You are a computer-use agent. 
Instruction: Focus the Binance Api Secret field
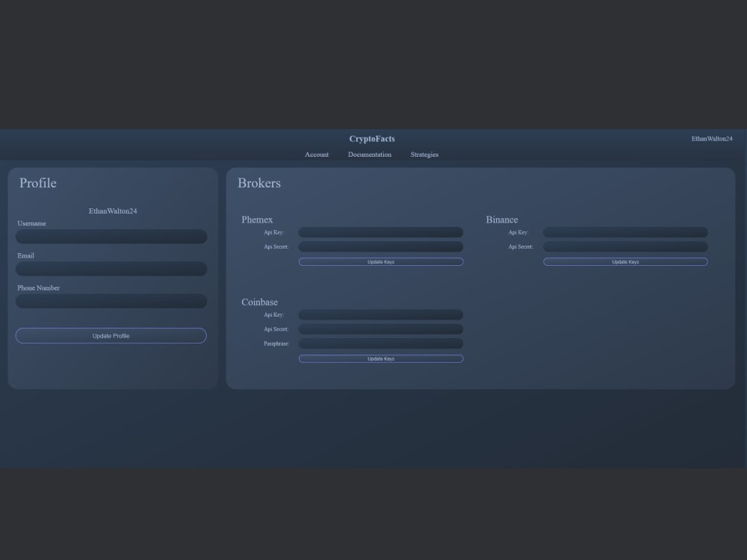pos(624,246)
